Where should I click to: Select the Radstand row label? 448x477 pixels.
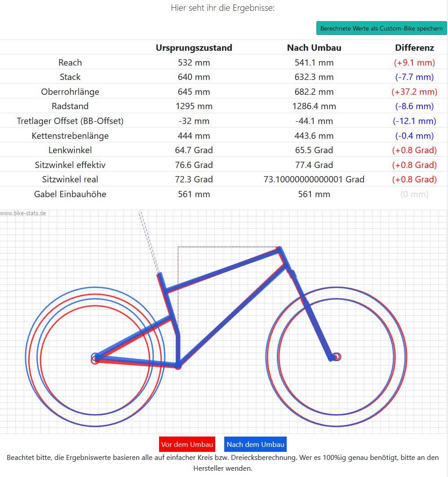point(70,106)
